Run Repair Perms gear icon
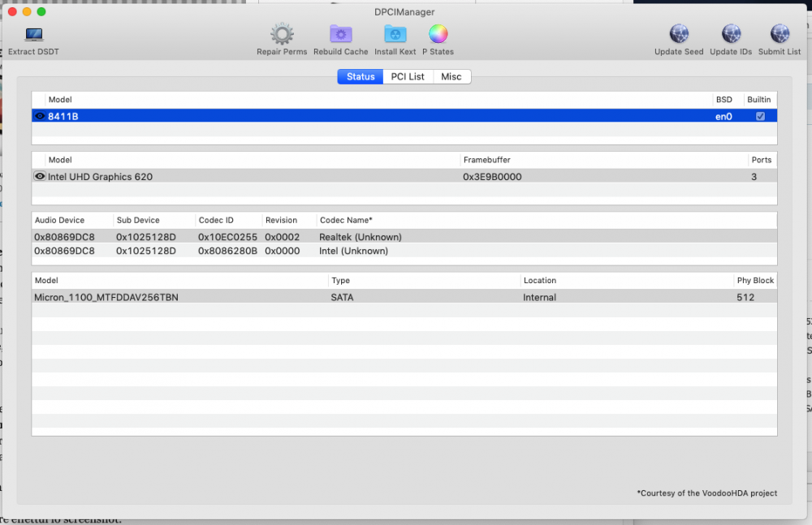812x525 pixels. point(282,34)
